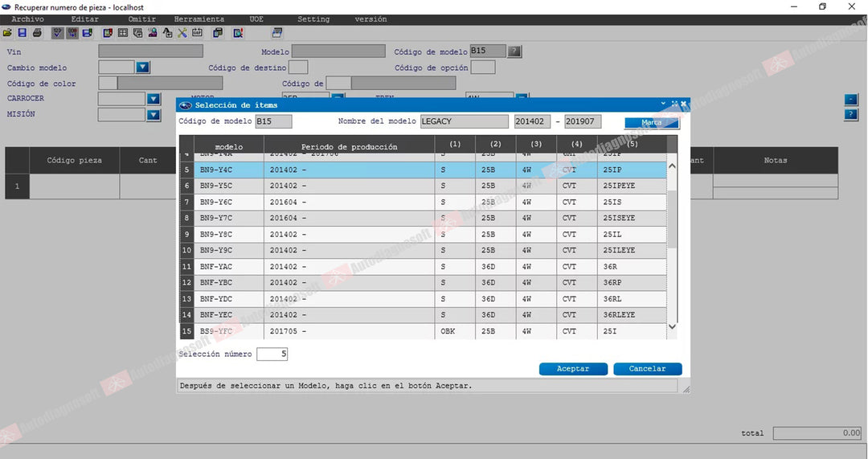Click the printer toolbar icon
Screen dimensions: 868x459
[x=37, y=33]
